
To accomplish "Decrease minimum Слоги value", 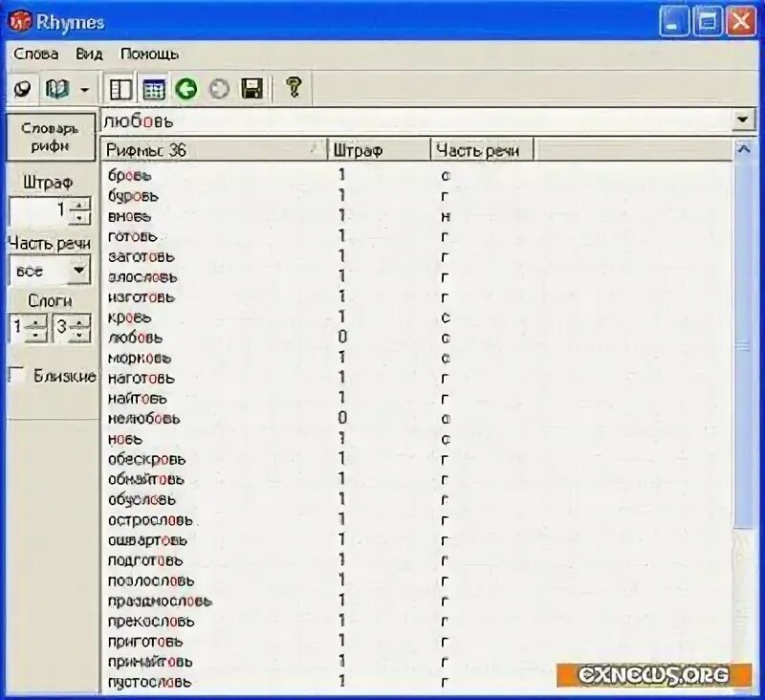I will click(36, 335).
